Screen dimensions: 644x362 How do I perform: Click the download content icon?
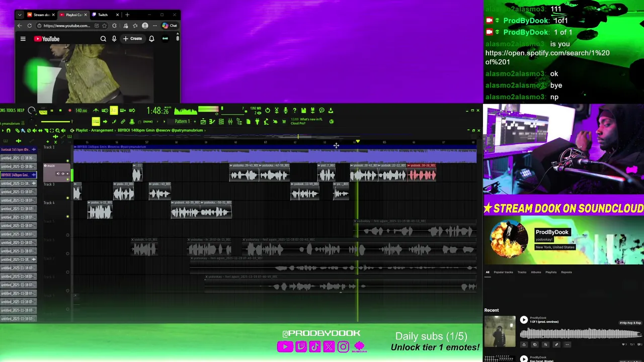point(331,111)
